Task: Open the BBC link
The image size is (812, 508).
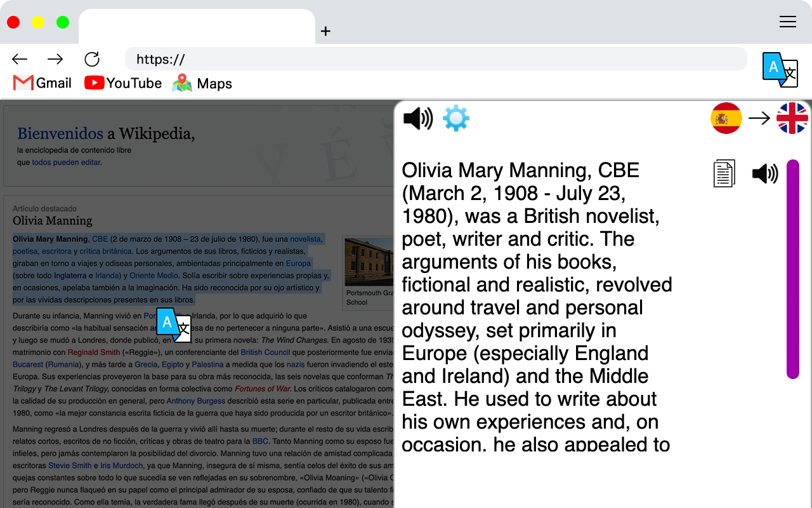Action: pyautogui.click(x=261, y=441)
